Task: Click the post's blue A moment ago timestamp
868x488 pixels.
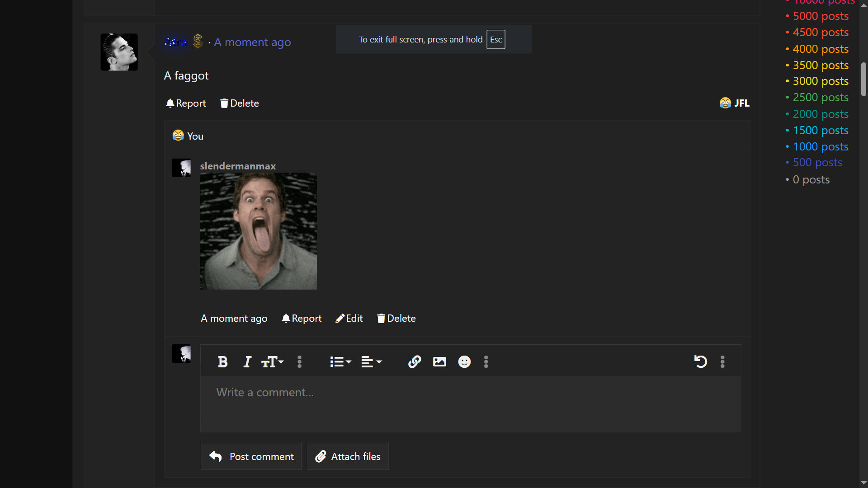Action: [x=252, y=42]
